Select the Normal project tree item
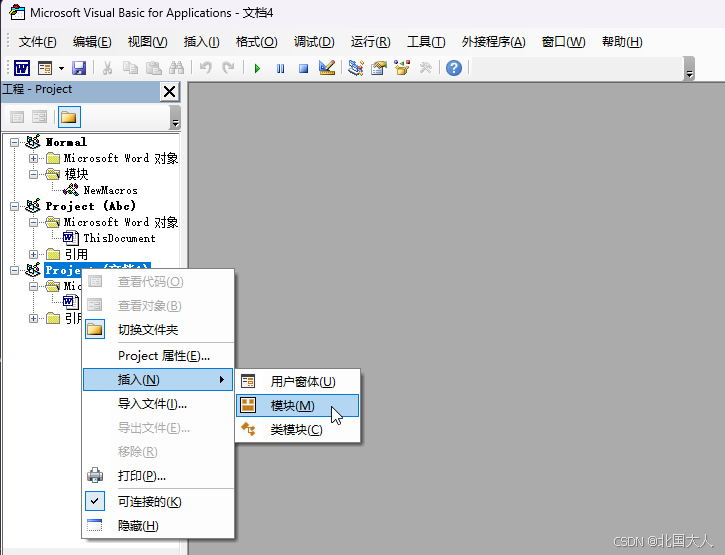The width and height of the screenshot is (725, 555). [x=66, y=142]
